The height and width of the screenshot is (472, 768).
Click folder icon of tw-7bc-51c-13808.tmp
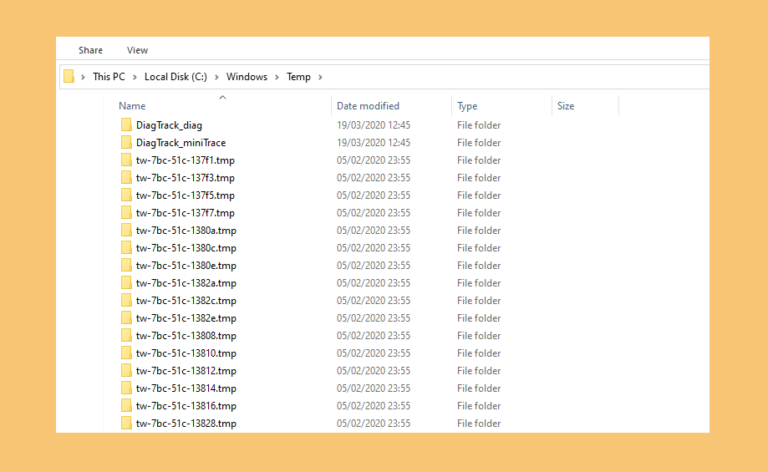tap(126, 335)
